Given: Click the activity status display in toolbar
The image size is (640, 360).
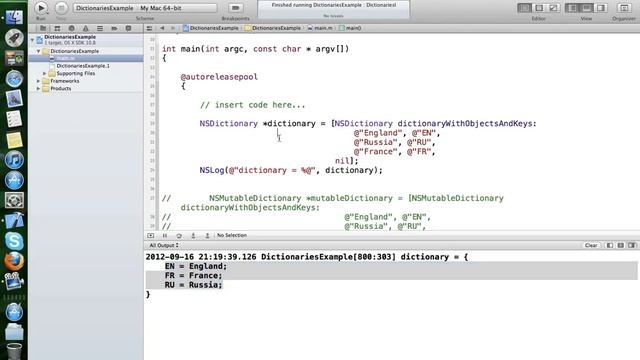Looking at the screenshot, I should [x=333, y=9].
